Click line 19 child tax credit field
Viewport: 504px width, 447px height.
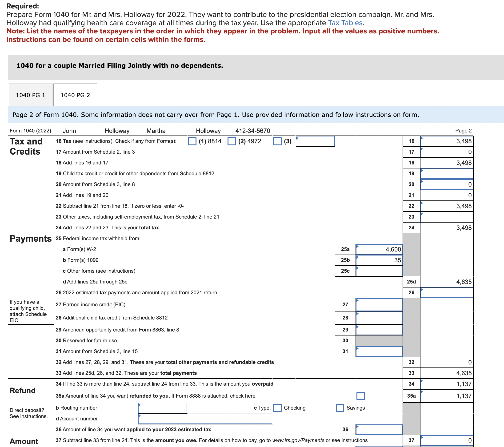point(447,174)
